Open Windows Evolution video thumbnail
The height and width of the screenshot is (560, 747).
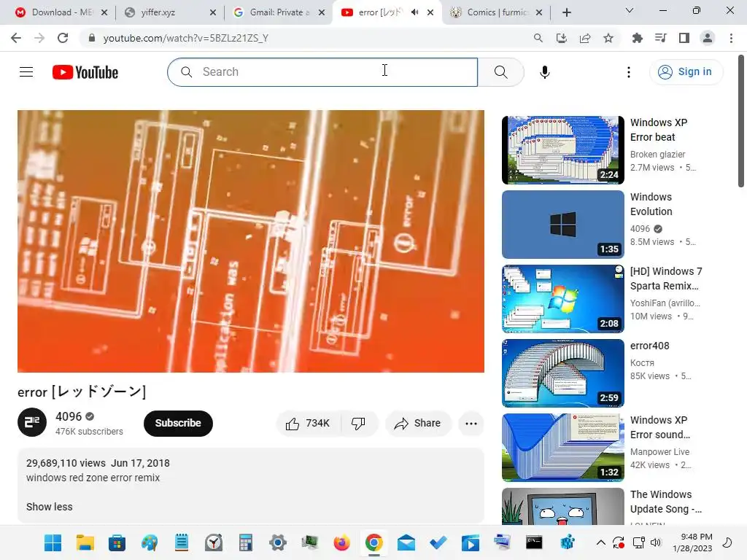[x=563, y=225]
